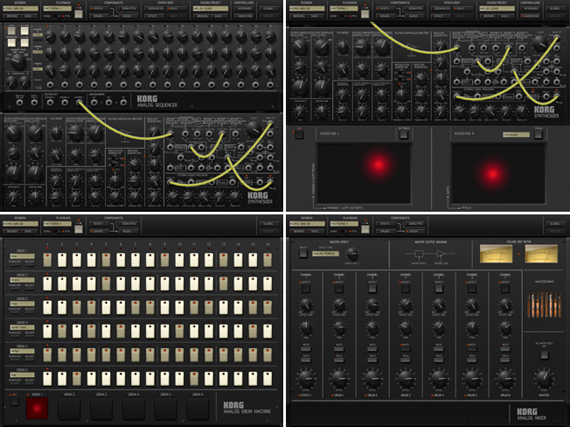Click the master effect SELECT button in mixer
The width and height of the screenshot is (570, 427).
[303, 253]
